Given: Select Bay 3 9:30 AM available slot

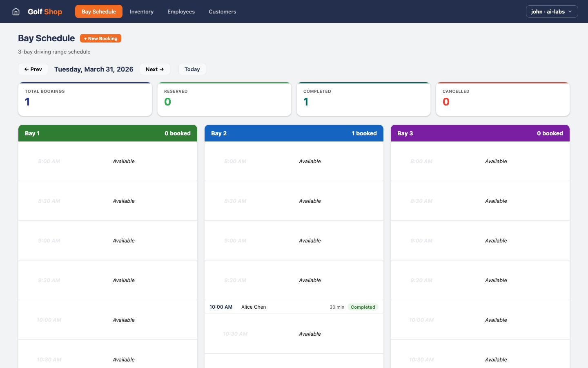Looking at the screenshot, I should tap(480, 280).
